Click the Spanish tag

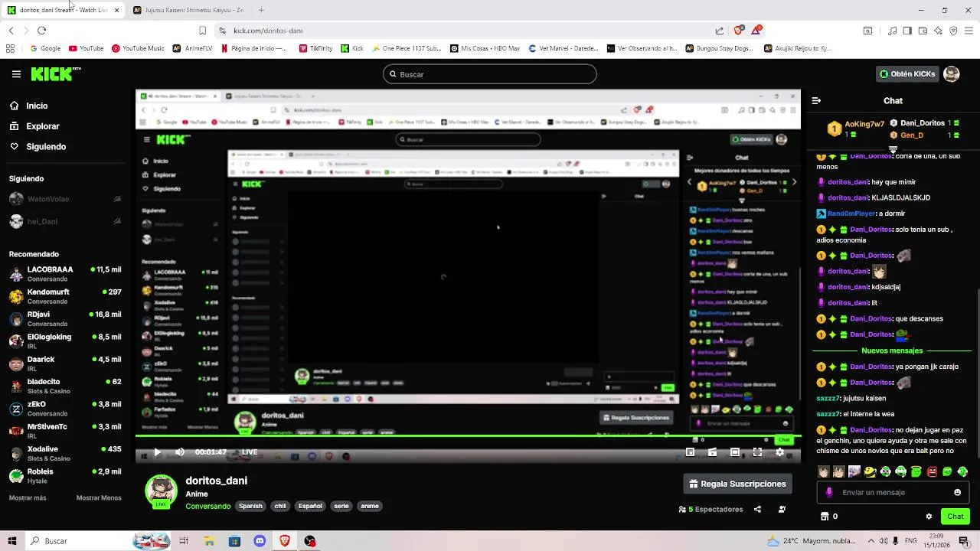[x=250, y=506]
